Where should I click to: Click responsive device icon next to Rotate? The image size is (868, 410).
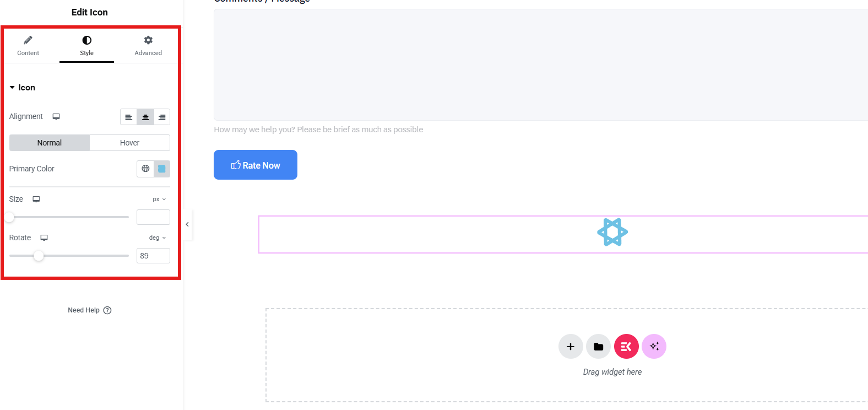[x=44, y=238]
